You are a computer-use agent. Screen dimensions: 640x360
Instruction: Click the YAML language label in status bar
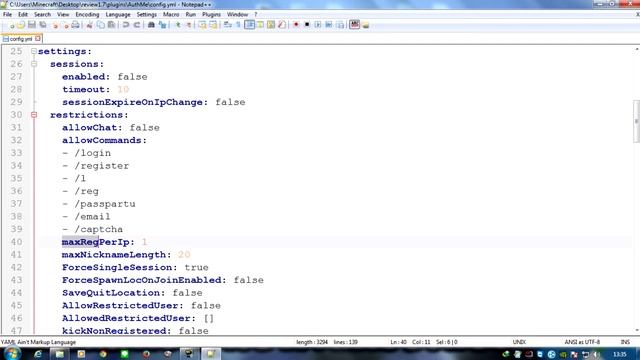[38, 342]
